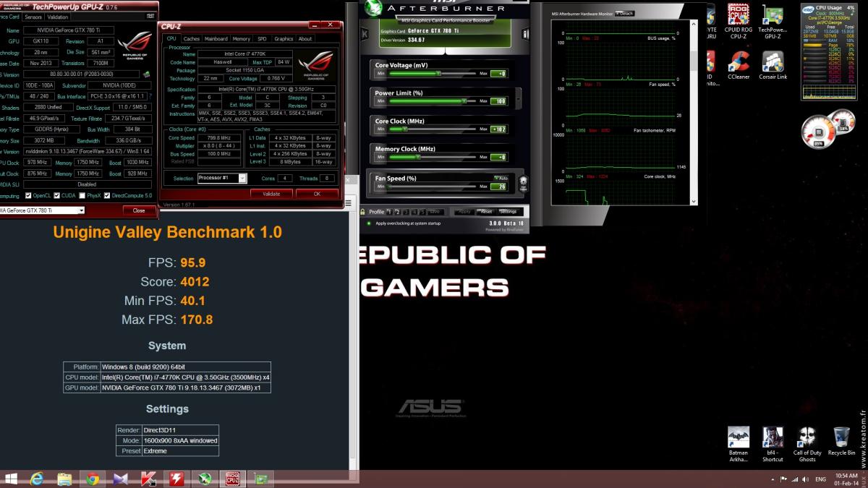Screen dimensions: 868x488
Task: Switch to Mainboard tab in CPU-Z
Action: (x=216, y=39)
